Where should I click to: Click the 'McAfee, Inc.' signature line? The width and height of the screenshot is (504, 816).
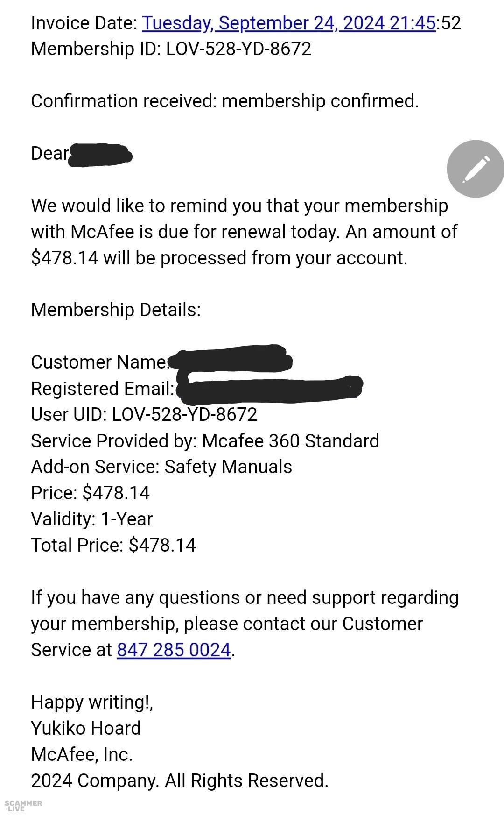pyautogui.click(x=82, y=755)
